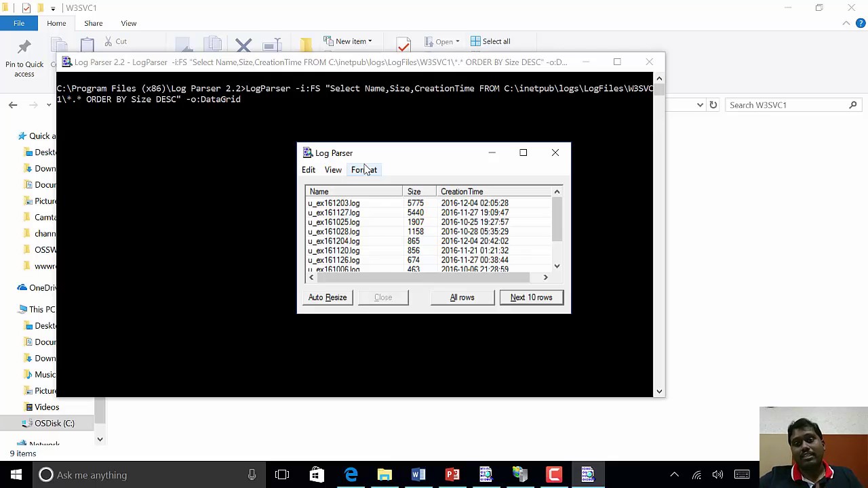This screenshot has width=868, height=488.
Task: Switch to the Share ribbon tab
Action: [x=94, y=24]
